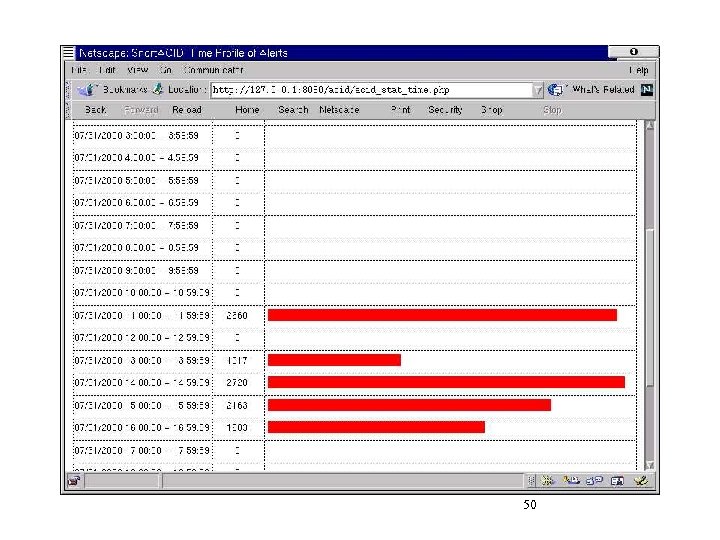Click the alert count 2720
The width and height of the screenshot is (720, 540).
(237, 382)
